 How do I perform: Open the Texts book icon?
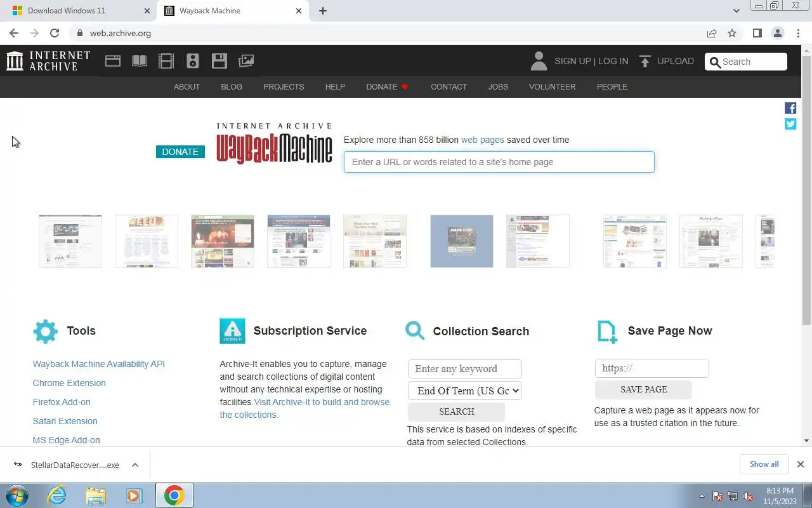(x=140, y=61)
